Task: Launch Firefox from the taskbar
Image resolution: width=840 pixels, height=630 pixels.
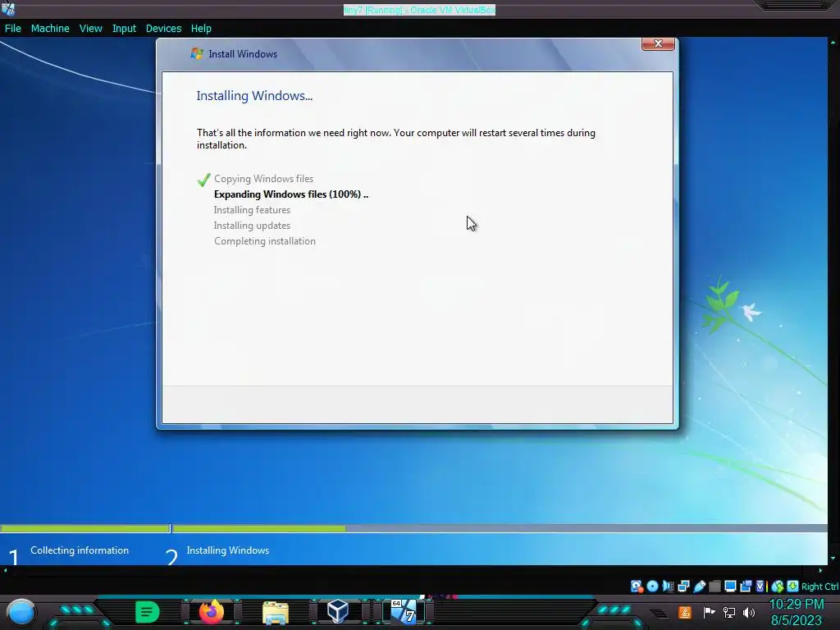Action: tap(211, 612)
